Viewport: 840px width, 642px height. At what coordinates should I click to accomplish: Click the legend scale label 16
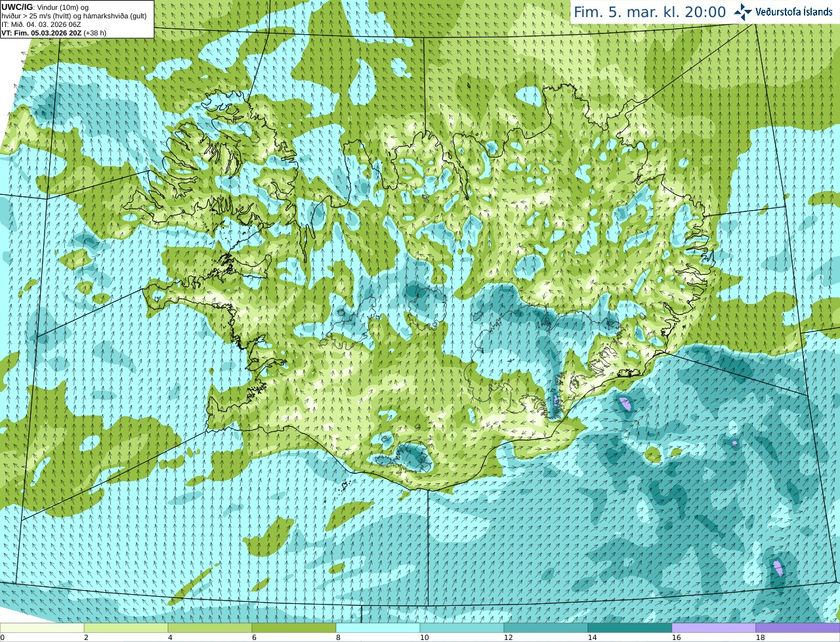pos(676,637)
